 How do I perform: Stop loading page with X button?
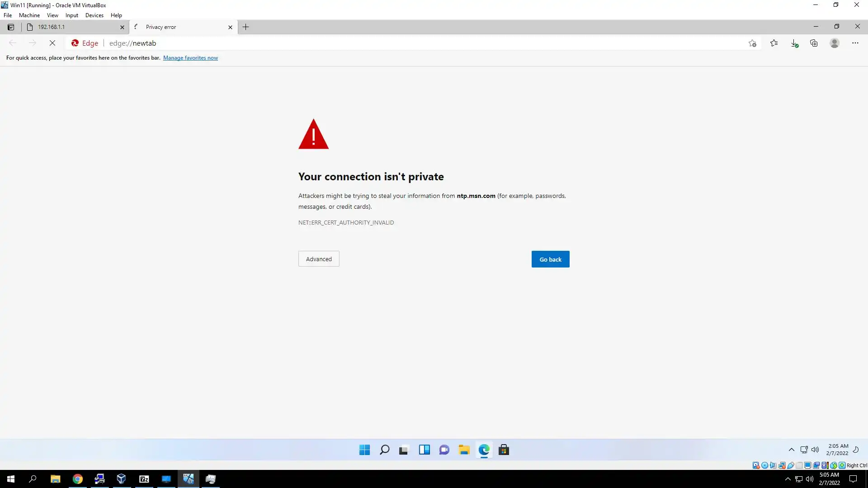52,43
